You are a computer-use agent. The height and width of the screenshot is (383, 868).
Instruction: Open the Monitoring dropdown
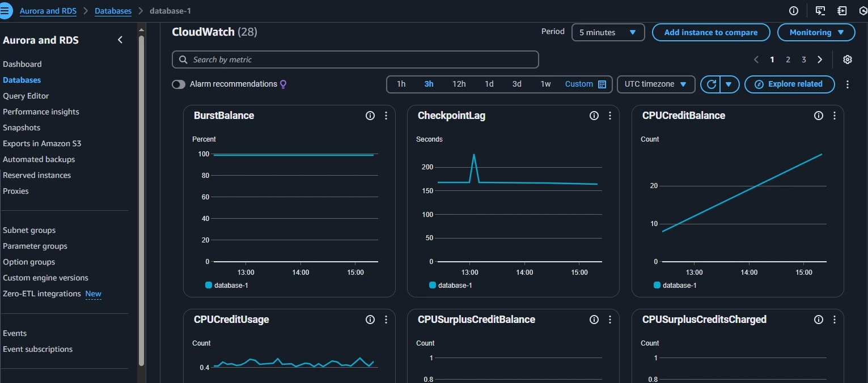pyautogui.click(x=816, y=32)
